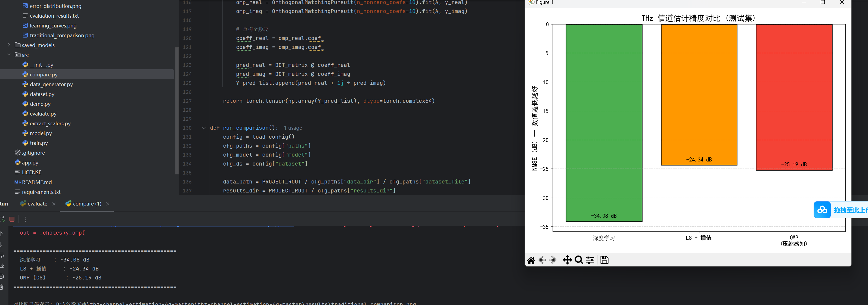Click the chart title THz 信道估计精度对比
This screenshot has width=868, height=305.
point(698,18)
